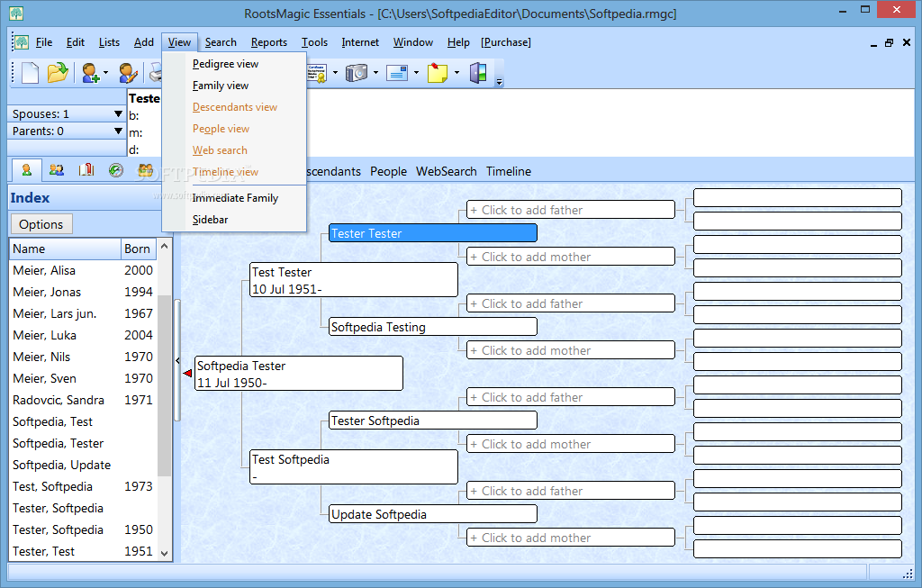Open the Reports menu

(x=268, y=42)
